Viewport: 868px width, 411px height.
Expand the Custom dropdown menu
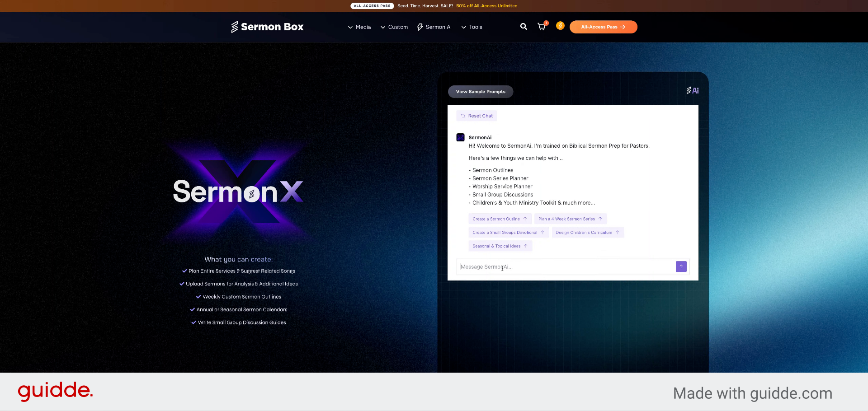[394, 27]
